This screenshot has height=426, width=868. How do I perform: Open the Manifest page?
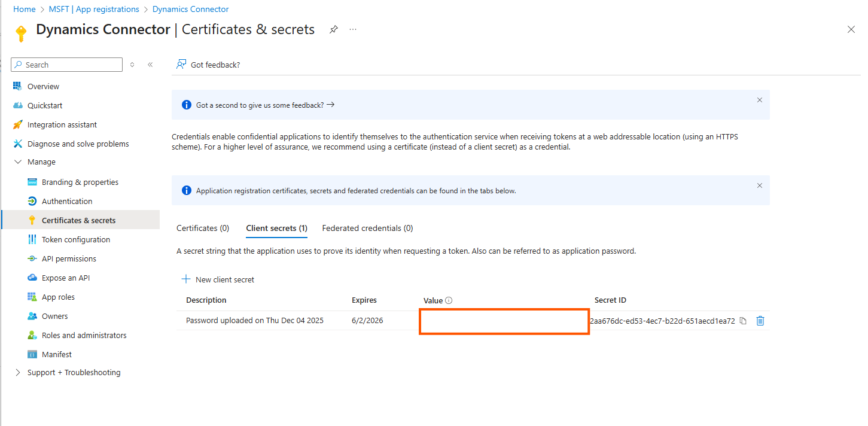pos(56,354)
